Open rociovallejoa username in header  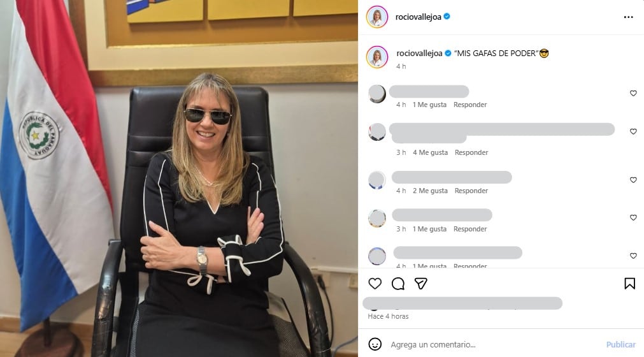click(x=418, y=17)
